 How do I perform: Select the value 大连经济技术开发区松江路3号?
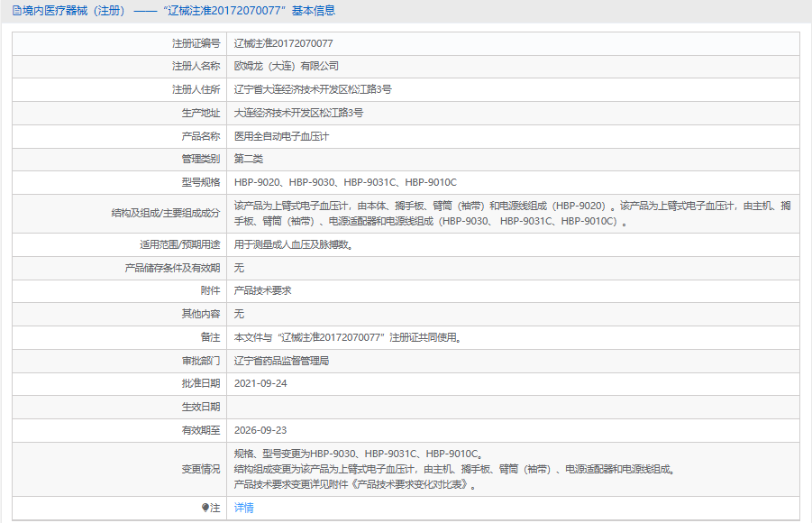[299, 113]
